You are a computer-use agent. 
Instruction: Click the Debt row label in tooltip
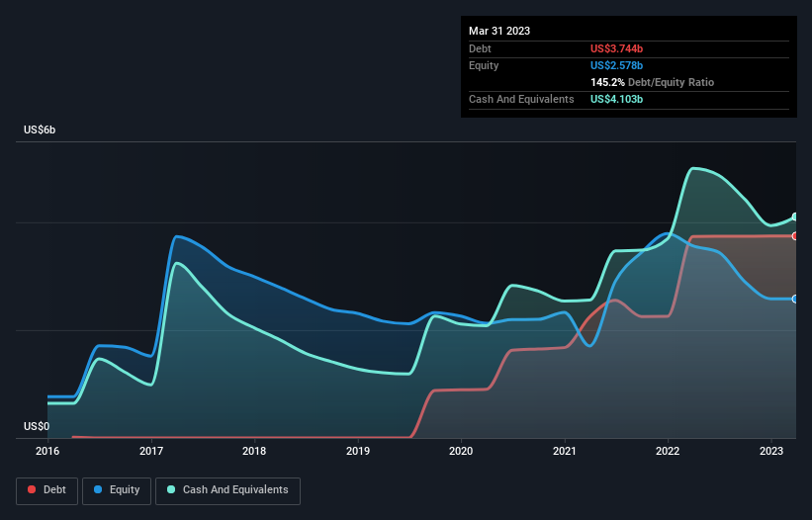tap(480, 48)
